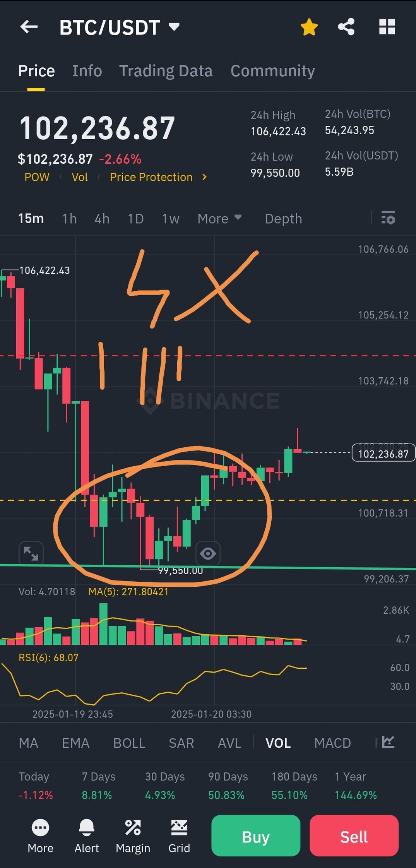Open the share icon
The width and height of the screenshot is (416, 868).
(346, 27)
